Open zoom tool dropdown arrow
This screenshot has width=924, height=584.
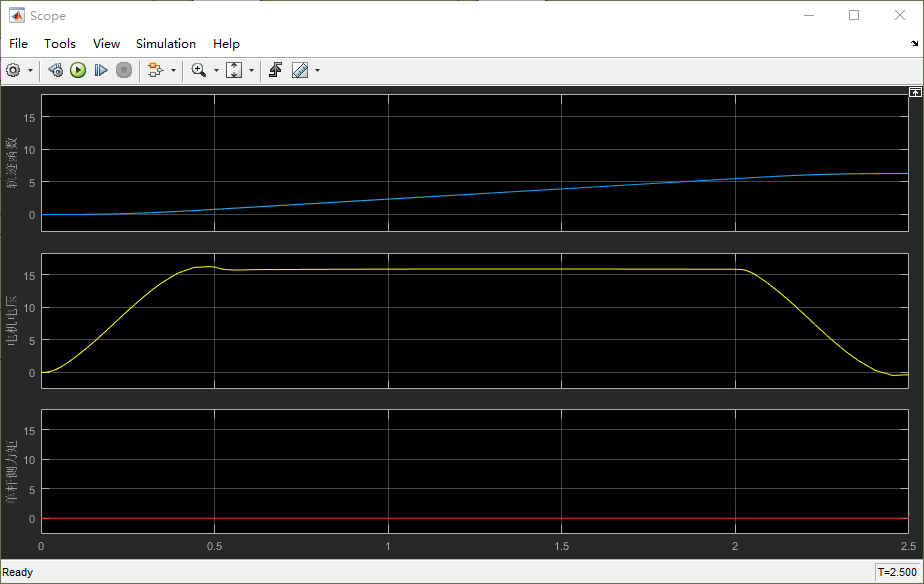[216, 71]
